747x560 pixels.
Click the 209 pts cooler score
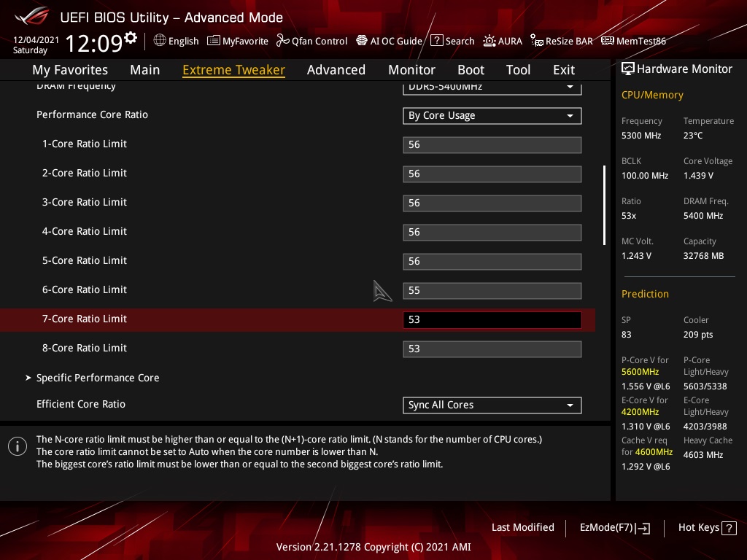tap(698, 335)
